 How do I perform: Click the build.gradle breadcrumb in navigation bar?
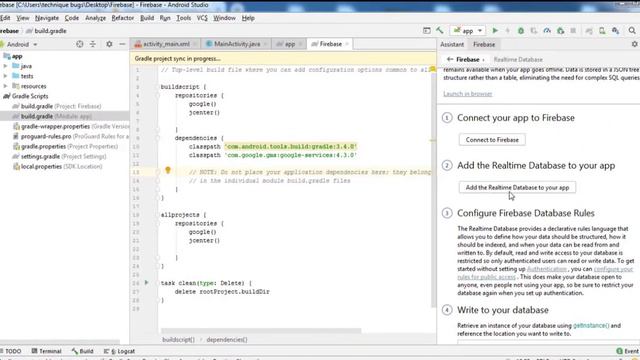pyautogui.click(x=46, y=31)
